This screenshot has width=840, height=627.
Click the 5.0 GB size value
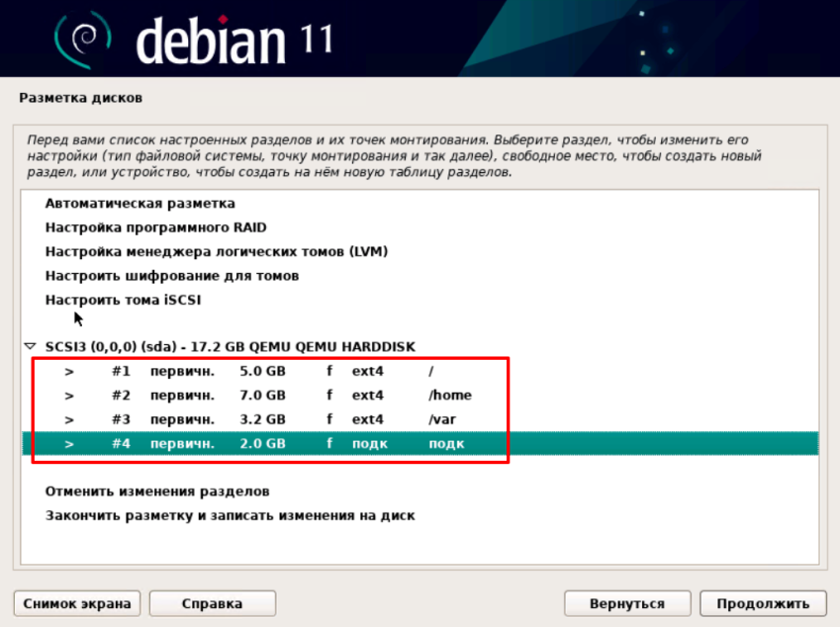point(262,371)
